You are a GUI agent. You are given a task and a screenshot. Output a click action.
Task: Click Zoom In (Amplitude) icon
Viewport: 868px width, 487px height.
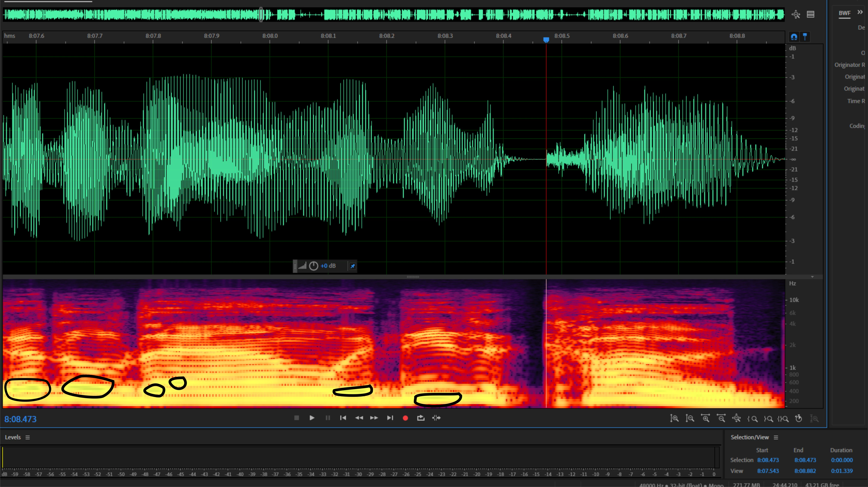point(674,419)
